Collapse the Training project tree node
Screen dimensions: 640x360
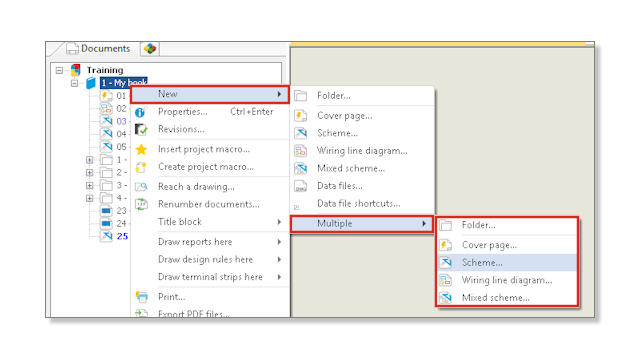(59, 70)
